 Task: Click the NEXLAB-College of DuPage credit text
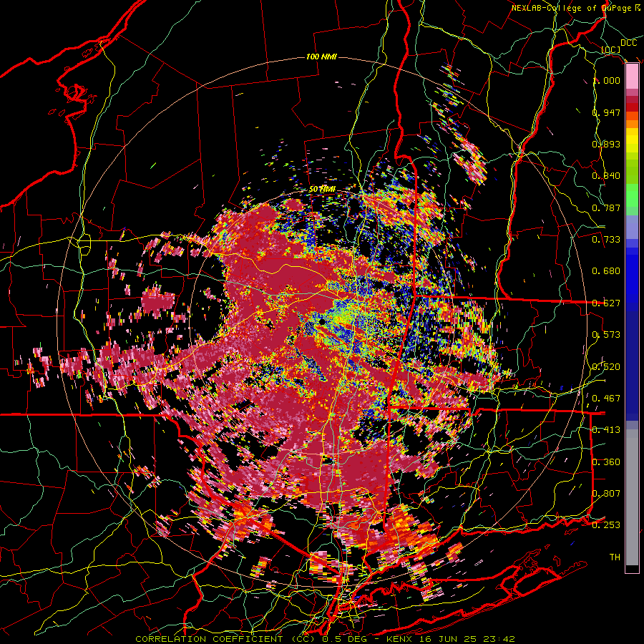click(576, 8)
